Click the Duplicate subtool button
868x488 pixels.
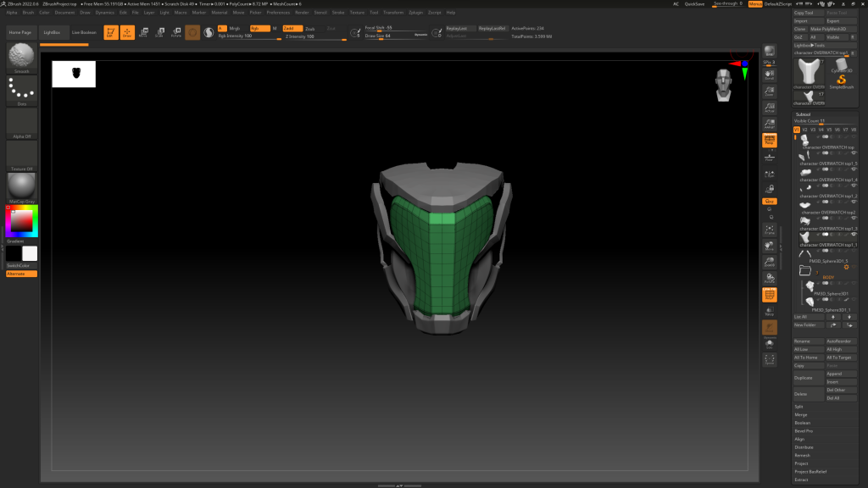coord(809,378)
